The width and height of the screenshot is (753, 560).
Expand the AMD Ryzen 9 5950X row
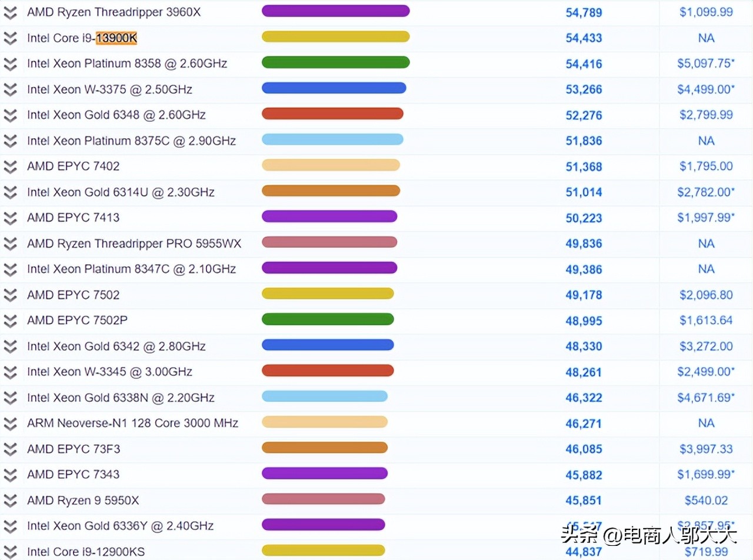tap(10, 501)
